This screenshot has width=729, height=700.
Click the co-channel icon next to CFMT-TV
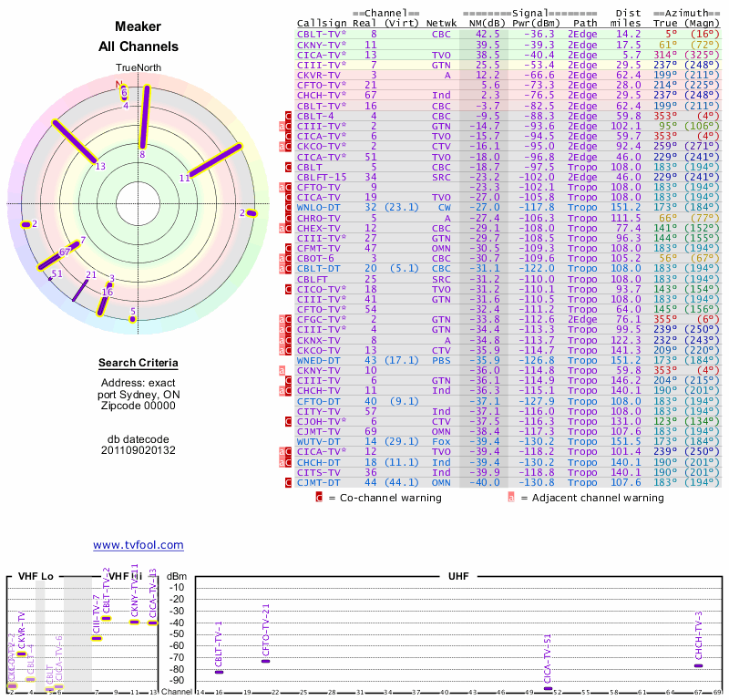click(x=289, y=248)
